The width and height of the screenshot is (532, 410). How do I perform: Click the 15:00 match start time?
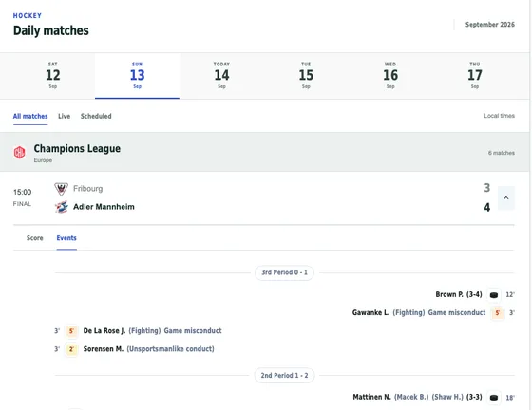click(x=23, y=192)
